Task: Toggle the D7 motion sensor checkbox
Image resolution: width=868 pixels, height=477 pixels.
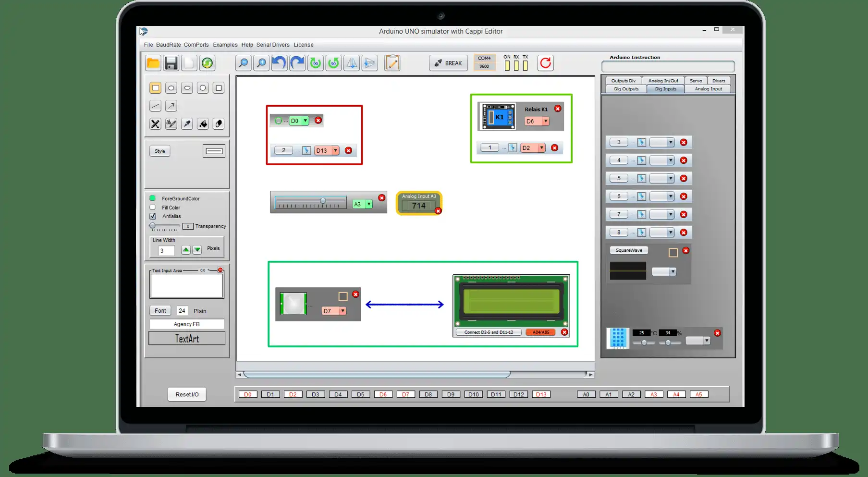Action: pyautogui.click(x=343, y=296)
